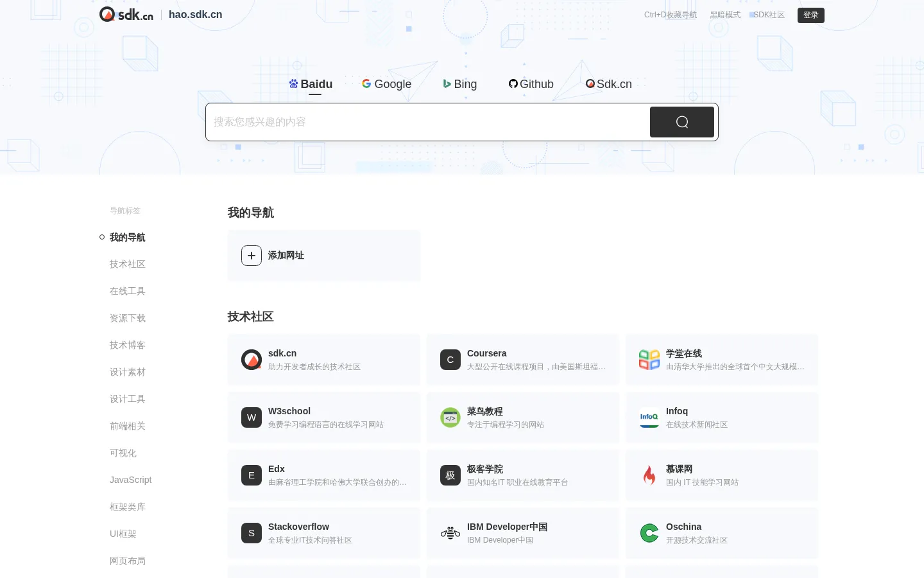The height and width of the screenshot is (578, 924).
Task: Open the Edx card title
Action: point(277,469)
